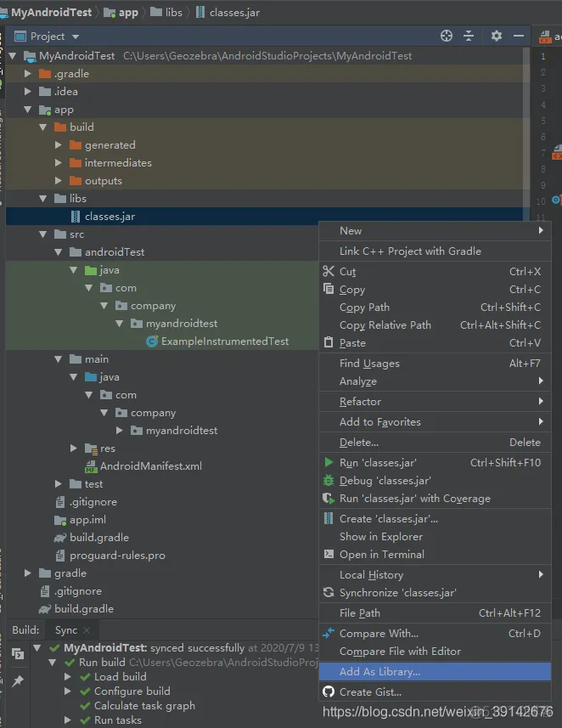Click the ExampleInstrumentedTest class icon
The height and width of the screenshot is (728, 562).
point(152,341)
